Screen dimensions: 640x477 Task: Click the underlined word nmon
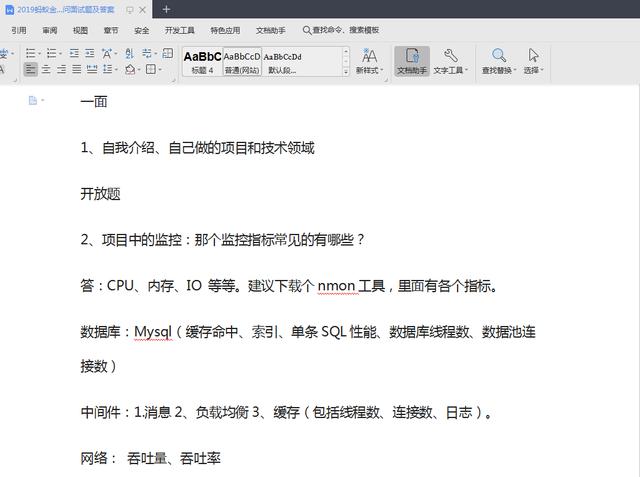pyautogui.click(x=336, y=286)
